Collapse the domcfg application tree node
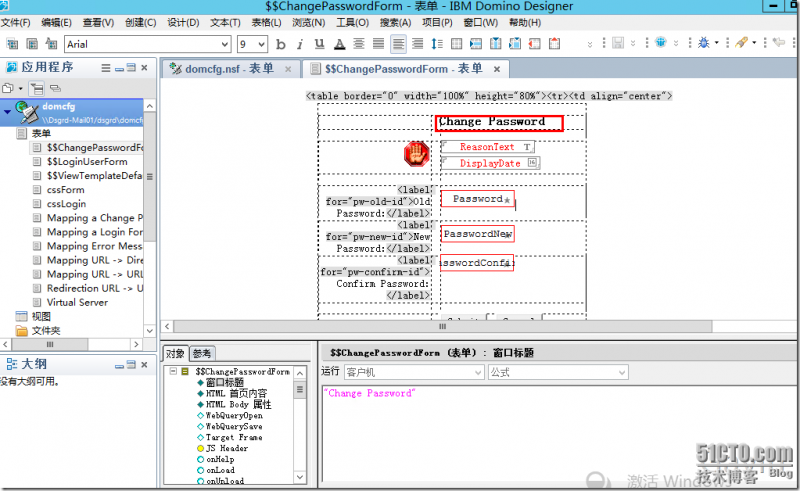Image resolution: width=800 pixels, height=491 pixels. click(x=7, y=111)
